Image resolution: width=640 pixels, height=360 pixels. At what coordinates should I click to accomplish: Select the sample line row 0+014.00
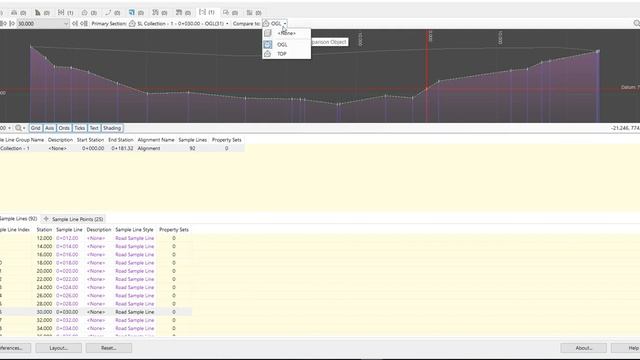click(x=96, y=247)
